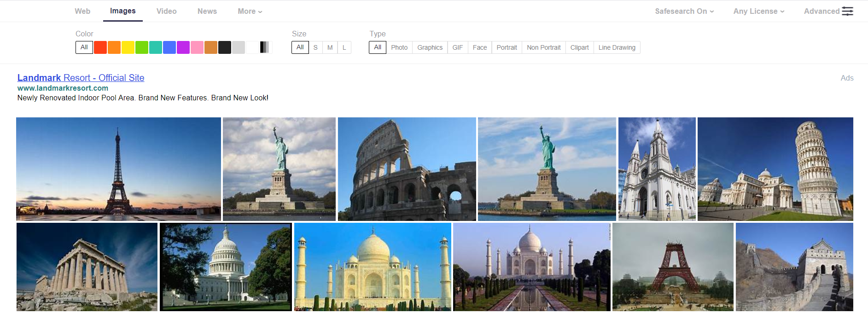Screen dimensions: 868x313
Task: Open the Colosseum image thumbnail
Action: (x=407, y=169)
